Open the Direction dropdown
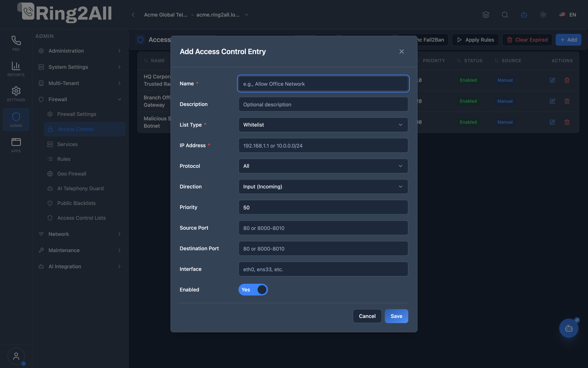This screenshot has width=588, height=368. (323, 186)
